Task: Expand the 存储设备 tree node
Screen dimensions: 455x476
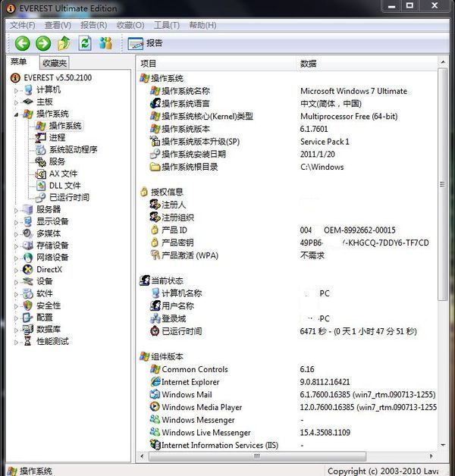Action: pyautogui.click(x=16, y=246)
